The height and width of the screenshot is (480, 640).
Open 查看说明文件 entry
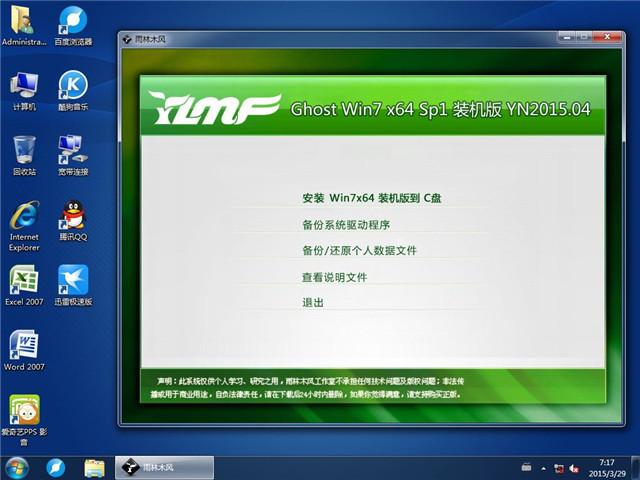tap(334, 277)
